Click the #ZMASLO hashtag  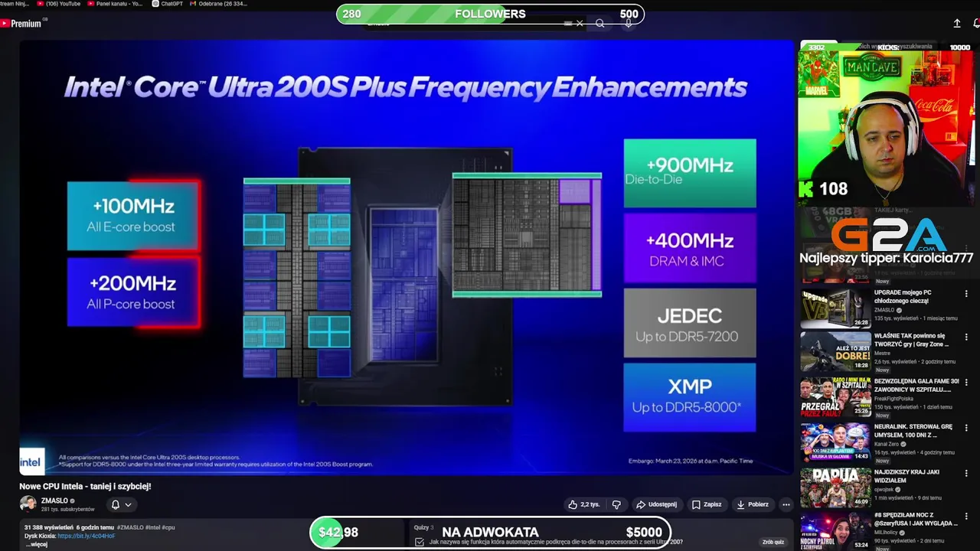130,527
